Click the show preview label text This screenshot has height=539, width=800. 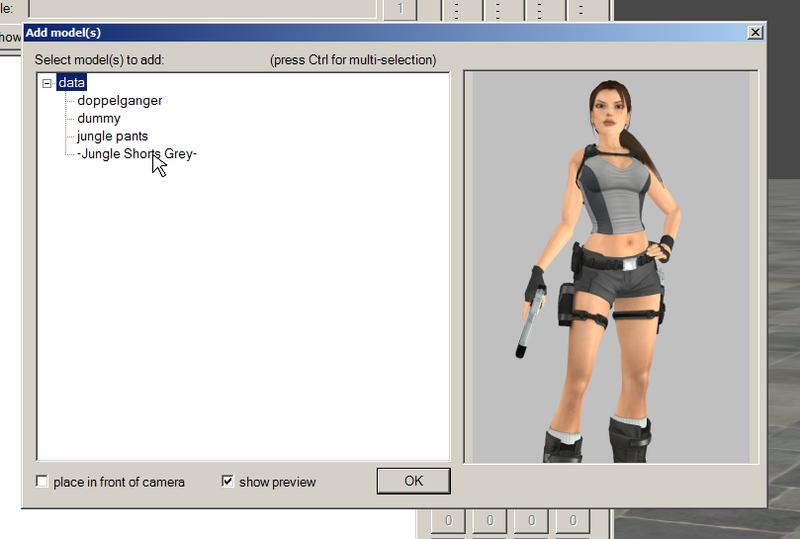[278, 482]
